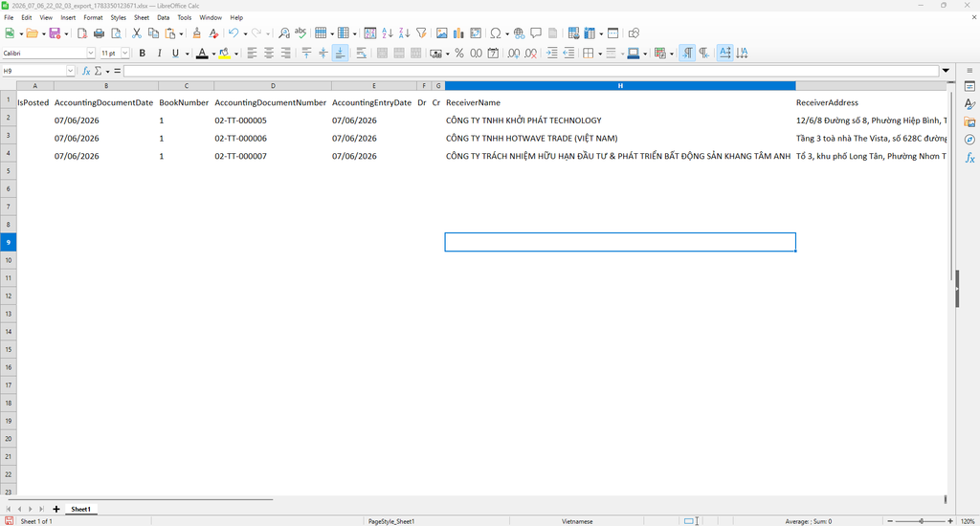
Task: Click the Increase Indent icon
Action: [x=552, y=54]
